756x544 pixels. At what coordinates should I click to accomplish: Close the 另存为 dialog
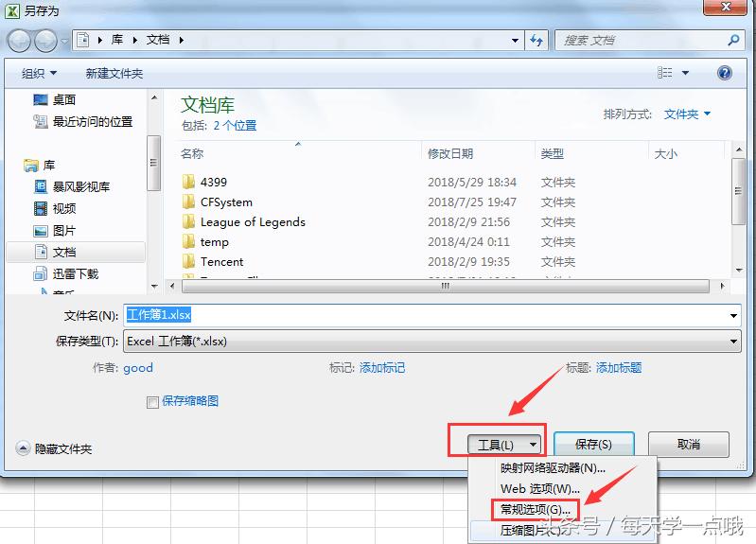point(725,7)
